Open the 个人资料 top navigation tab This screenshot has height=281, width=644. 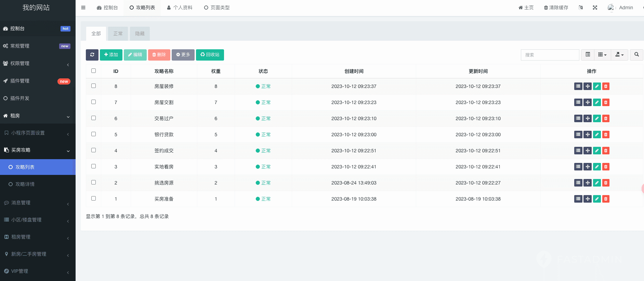click(180, 8)
